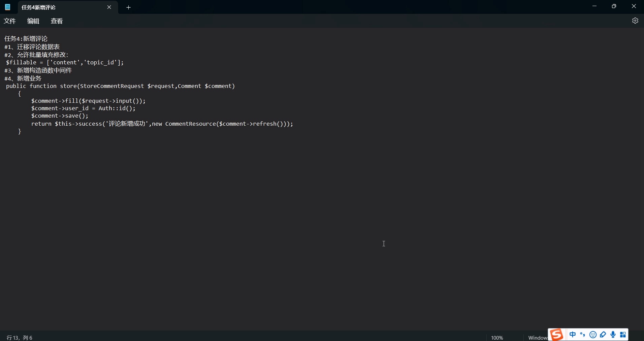Screen dimensions: 644x341
Task: Click the 100% zoom level control
Action: (497, 337)
